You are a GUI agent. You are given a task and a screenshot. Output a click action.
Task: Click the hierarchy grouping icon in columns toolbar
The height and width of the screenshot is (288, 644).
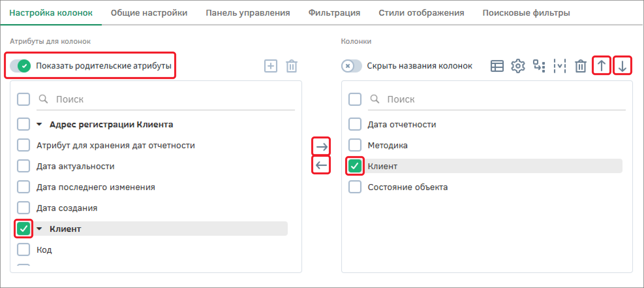pyautogui.click(x=539, y=66)
